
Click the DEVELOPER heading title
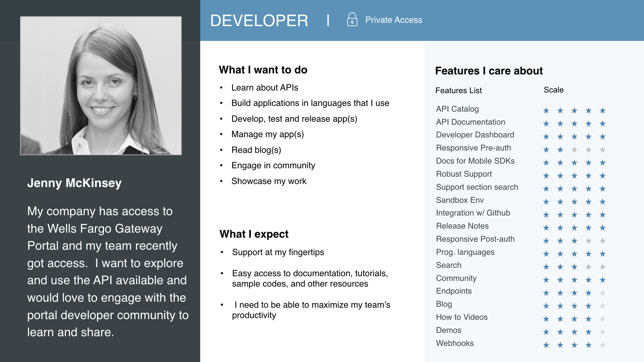(x=259, y=20)
